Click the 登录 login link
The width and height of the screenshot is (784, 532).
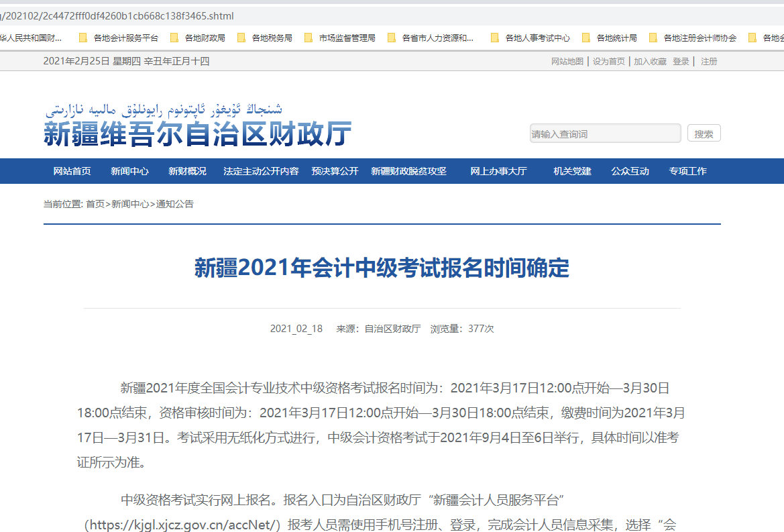point(681,61)
